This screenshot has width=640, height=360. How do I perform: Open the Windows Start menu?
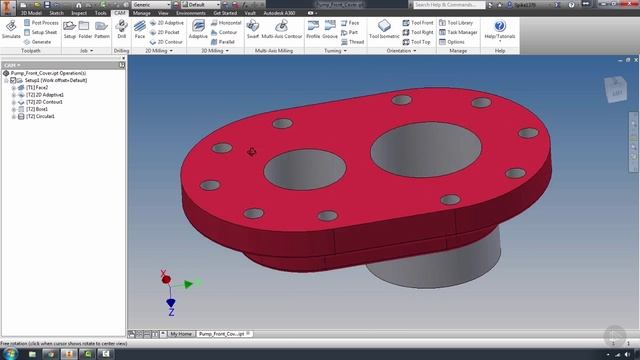[9, 353]
